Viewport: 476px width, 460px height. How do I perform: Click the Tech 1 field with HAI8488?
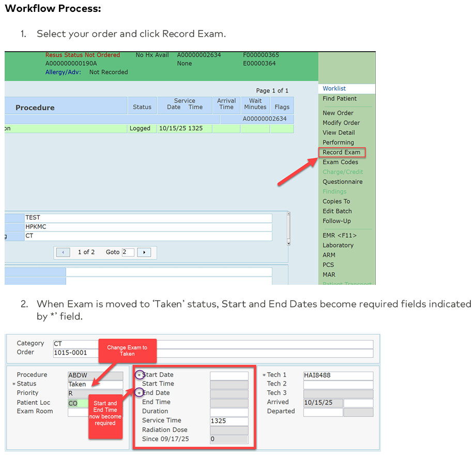tap(337, 375)
